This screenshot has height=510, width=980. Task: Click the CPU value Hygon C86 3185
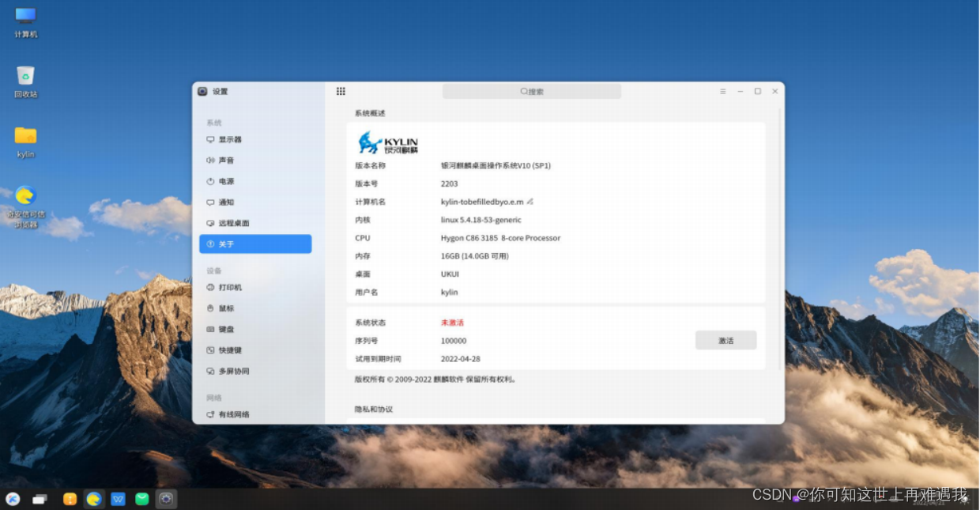[x=500, y=238]
